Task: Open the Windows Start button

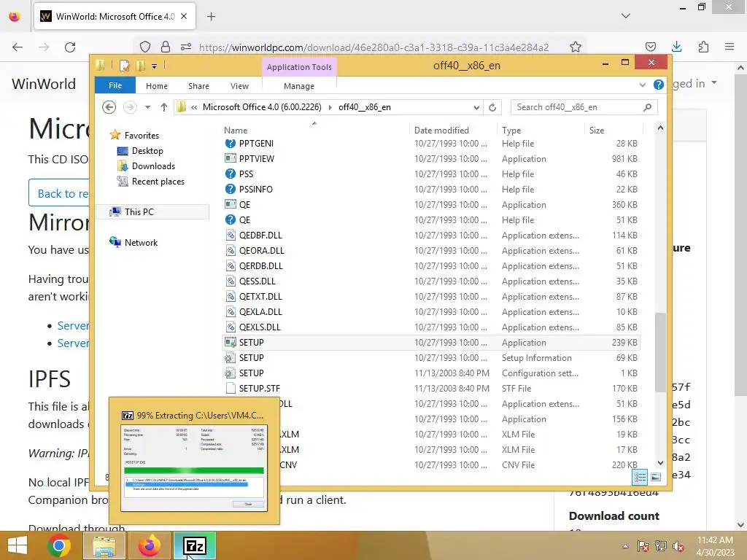Action: click(x=18, y=545)
